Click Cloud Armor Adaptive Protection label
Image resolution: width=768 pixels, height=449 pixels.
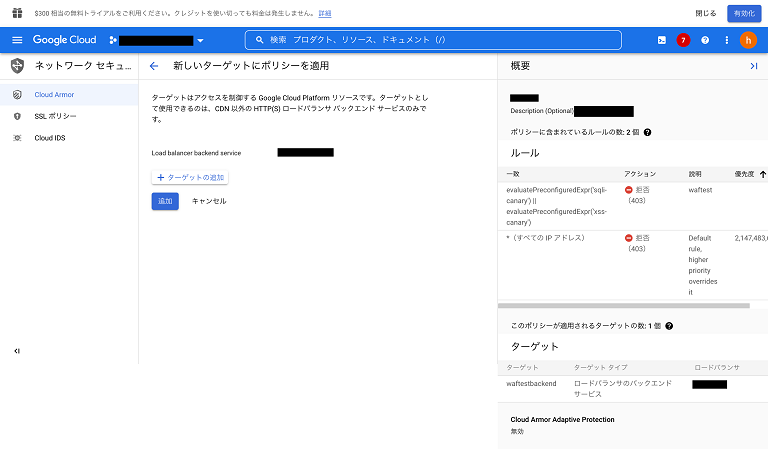click(562, 420)
